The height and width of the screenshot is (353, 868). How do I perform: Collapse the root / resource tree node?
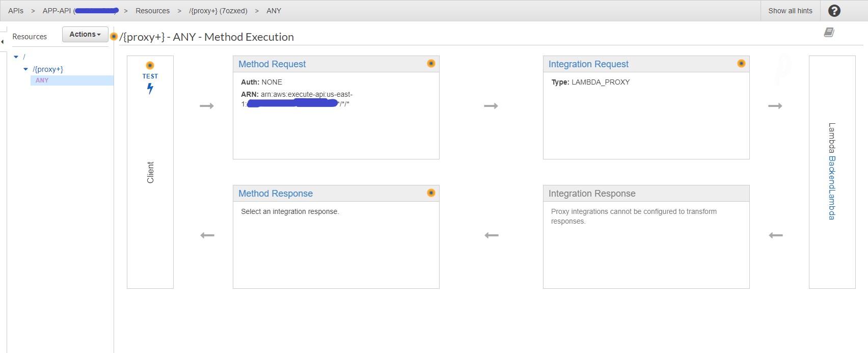[16, 57]
